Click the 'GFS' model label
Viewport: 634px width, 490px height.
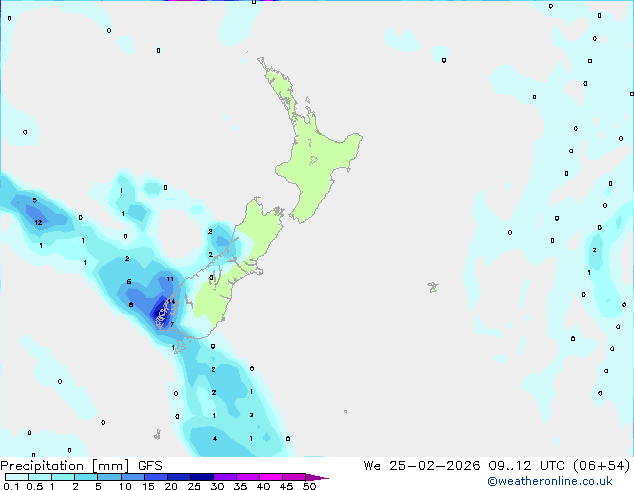pyautogui.click(x=150, y=466)
